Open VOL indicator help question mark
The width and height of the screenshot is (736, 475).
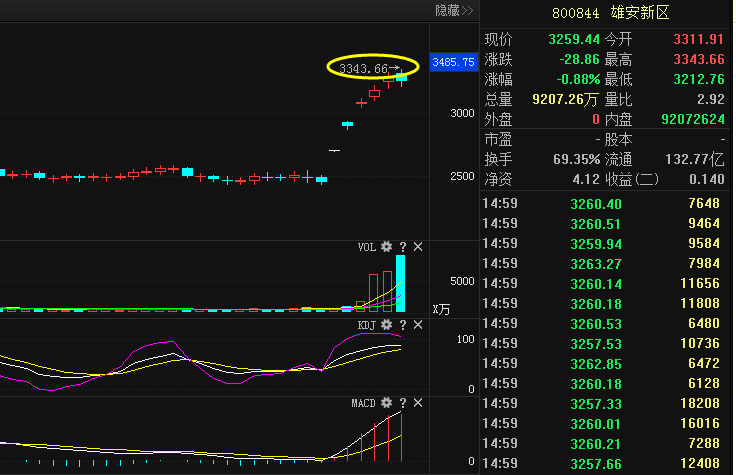pos(403,247)
